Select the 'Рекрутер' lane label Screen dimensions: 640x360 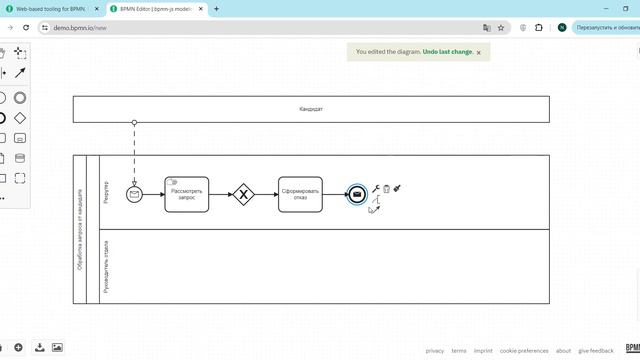coord(106,192)
